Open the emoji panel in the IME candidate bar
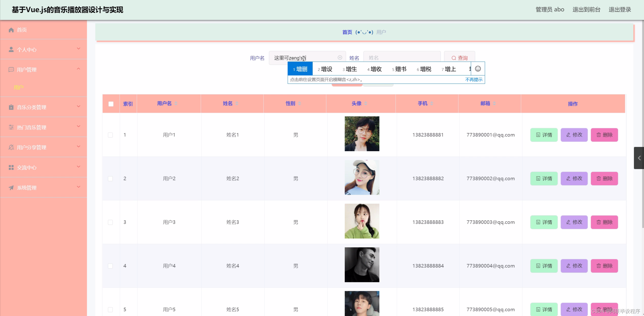The image size is (644, 316). [478, 69]
